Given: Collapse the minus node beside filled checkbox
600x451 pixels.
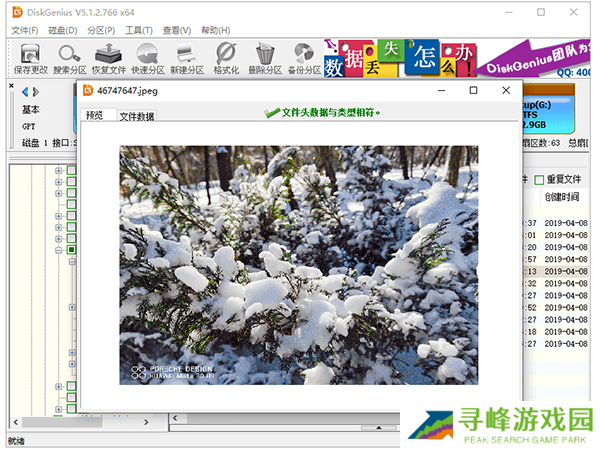Looking at the screenshot, I should (x=59, y=249).
